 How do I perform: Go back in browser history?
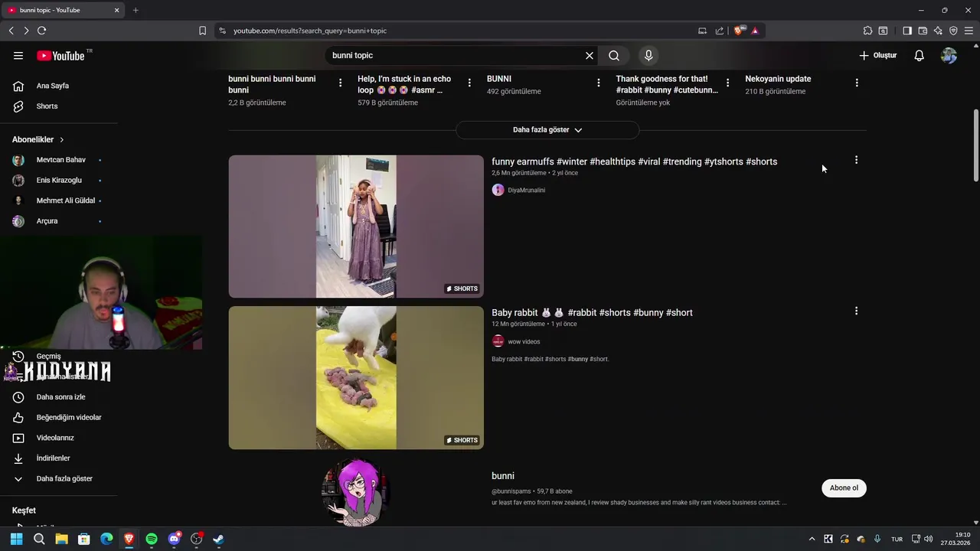11,31
